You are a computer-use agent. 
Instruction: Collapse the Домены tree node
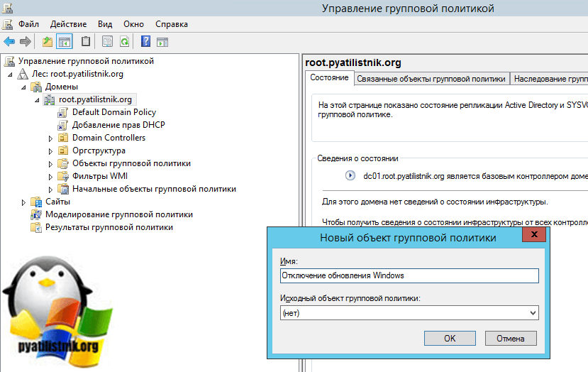click(23, 87)
